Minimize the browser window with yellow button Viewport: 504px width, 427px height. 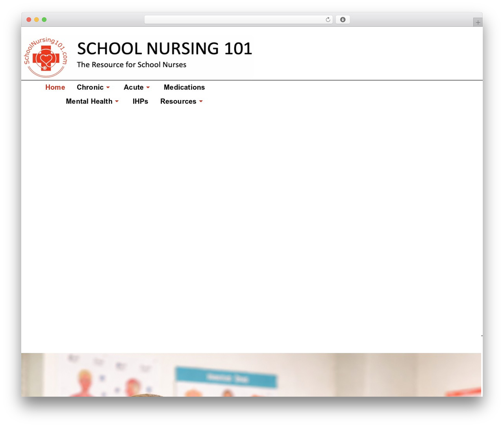(x=37, y=20)
